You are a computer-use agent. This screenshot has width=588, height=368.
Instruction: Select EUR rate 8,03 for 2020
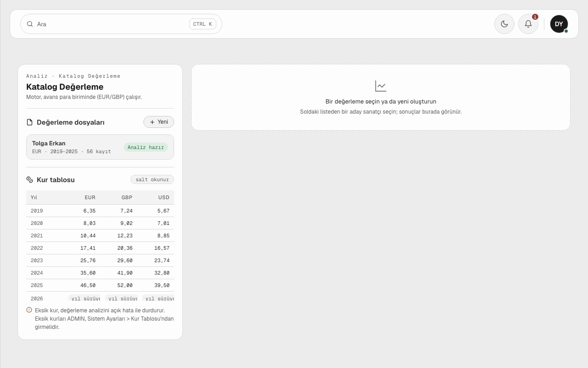[90, 223]
